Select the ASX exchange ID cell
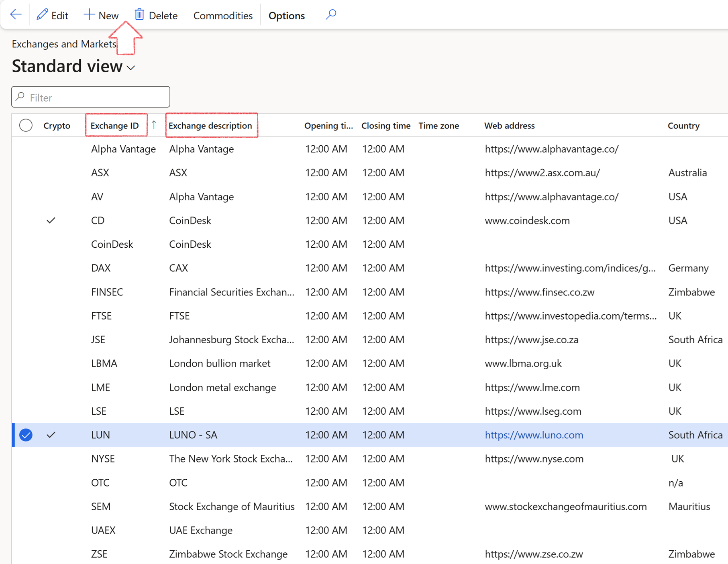This screenshot has width=728, height=564. coord(100,173)
